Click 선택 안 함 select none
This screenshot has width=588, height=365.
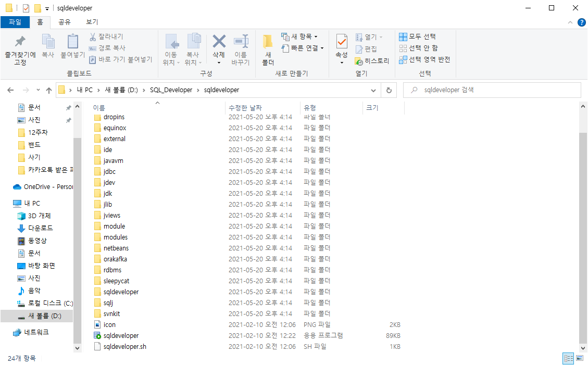419,48
